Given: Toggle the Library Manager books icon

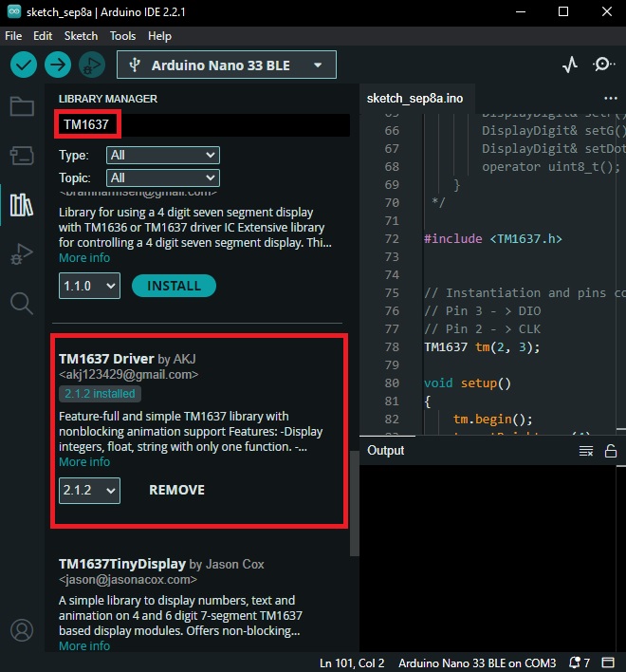Looking at the screenshot, I should 22,205.
